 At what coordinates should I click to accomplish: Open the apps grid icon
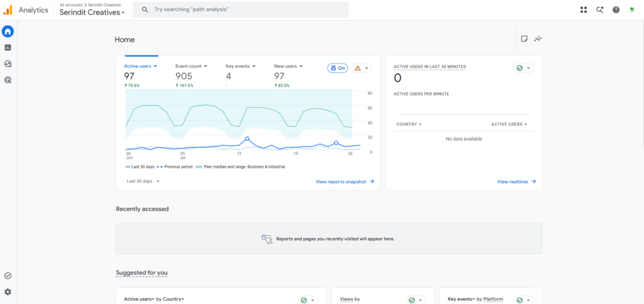pyautogui.click(x=584, y=10)
